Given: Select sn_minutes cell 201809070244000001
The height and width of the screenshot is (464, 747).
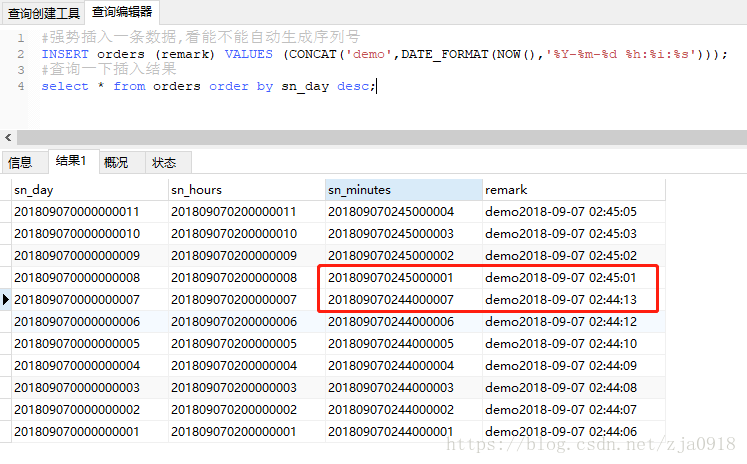Looking at the screenshot, I should tap(404, 432).
